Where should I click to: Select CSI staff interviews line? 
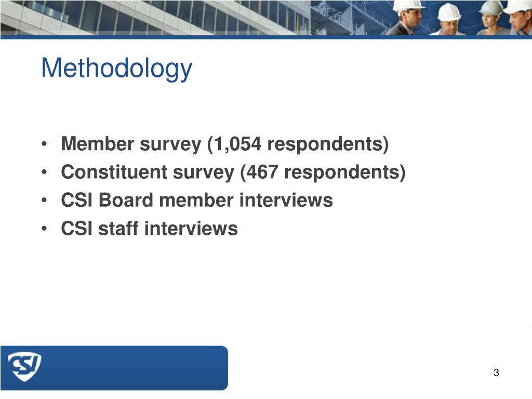pos(149,228)
